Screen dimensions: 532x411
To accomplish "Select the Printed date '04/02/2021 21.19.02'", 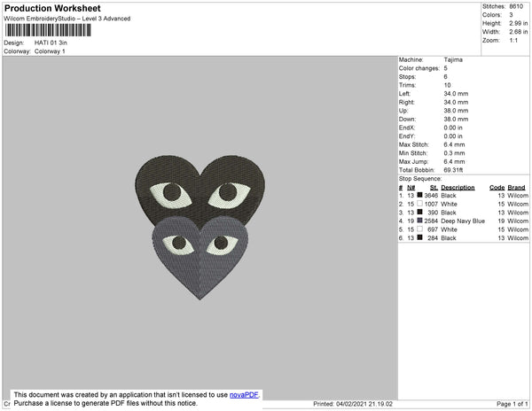I will click(x=364, y=404).
